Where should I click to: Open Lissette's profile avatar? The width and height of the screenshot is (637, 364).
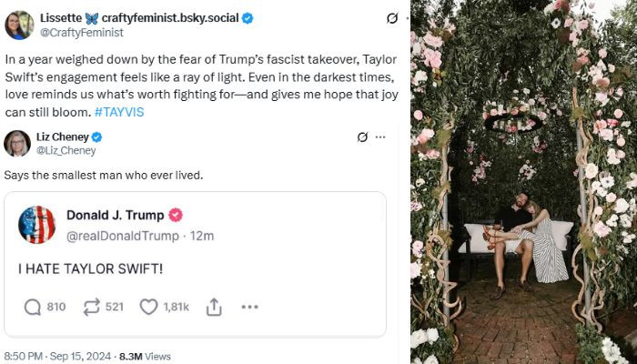point(18,25)
